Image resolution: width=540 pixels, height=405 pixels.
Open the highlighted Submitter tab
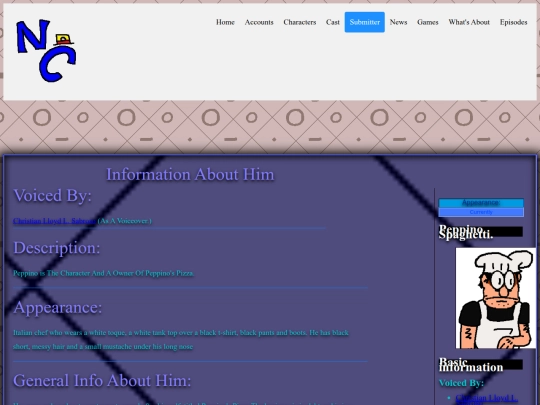pyautogui.click(x=365, y=22)
